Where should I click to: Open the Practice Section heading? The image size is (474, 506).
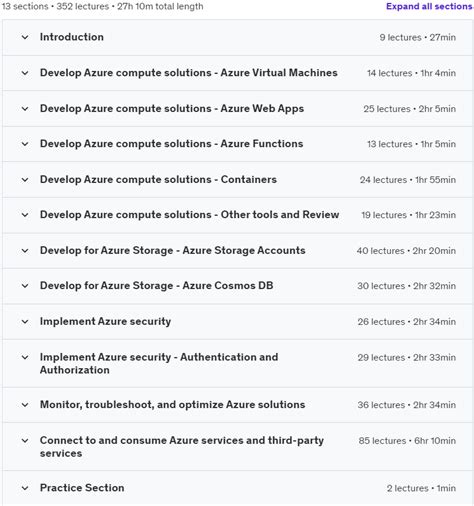pos(82,488)
